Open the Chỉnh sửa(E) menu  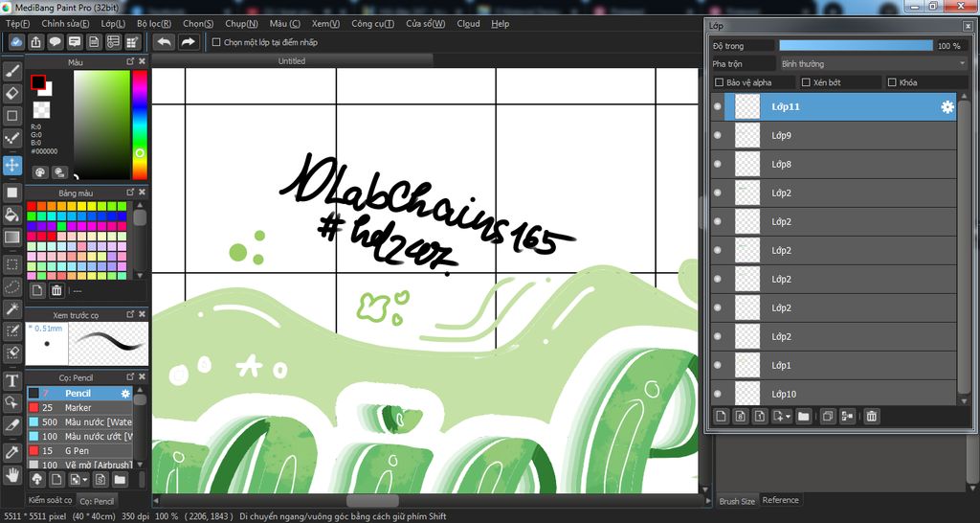(x=65, y=24)
